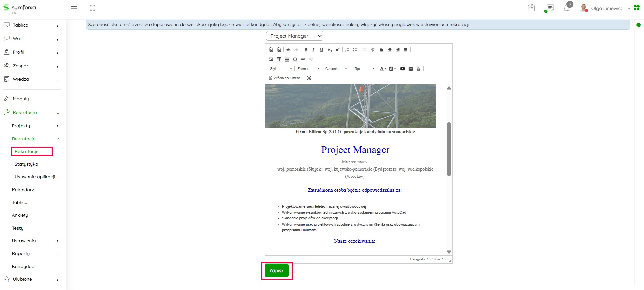Open the text color picker
This screenshot has height=290, width=644.
383,69
